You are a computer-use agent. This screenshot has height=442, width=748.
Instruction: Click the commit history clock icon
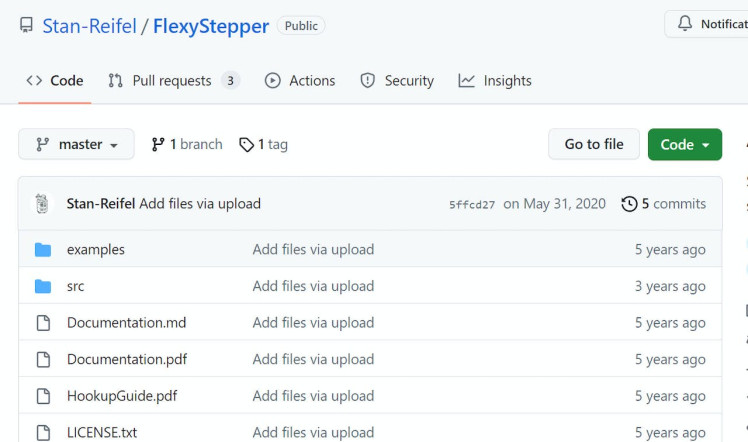629,204
